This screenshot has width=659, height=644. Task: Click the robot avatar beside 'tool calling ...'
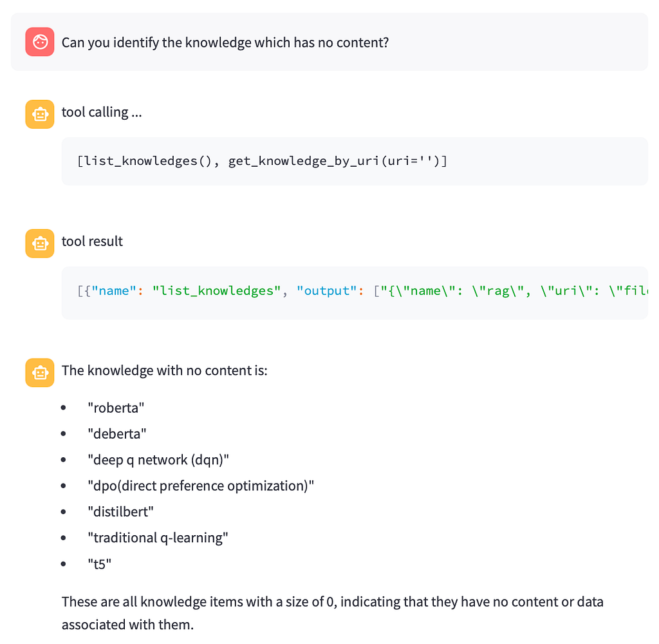[39, 114]
